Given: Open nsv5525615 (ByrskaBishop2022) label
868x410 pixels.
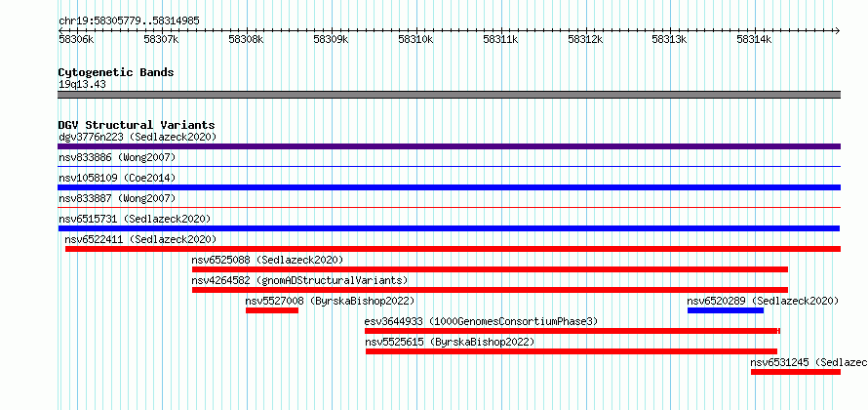Looking at the screenshot, I should pos(450,342).
